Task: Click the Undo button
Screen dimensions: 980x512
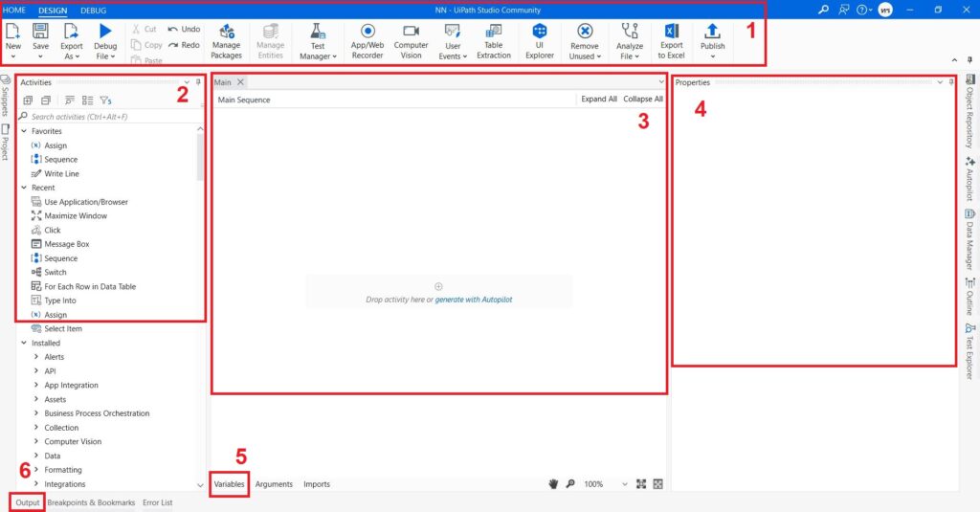Action: click(184, 30)
